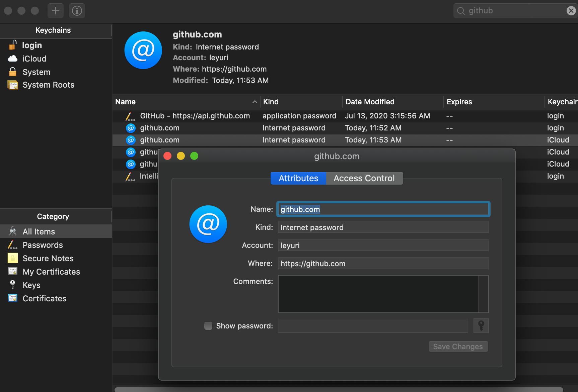
Task: Enable the Show password checkbox
Action: (x=208, y=326)
